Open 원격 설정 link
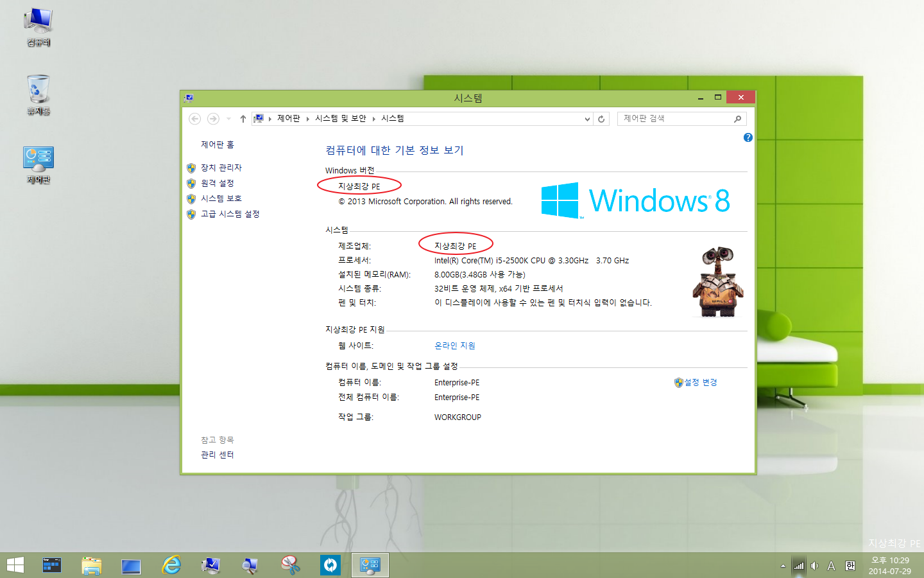 coord(218,183)
